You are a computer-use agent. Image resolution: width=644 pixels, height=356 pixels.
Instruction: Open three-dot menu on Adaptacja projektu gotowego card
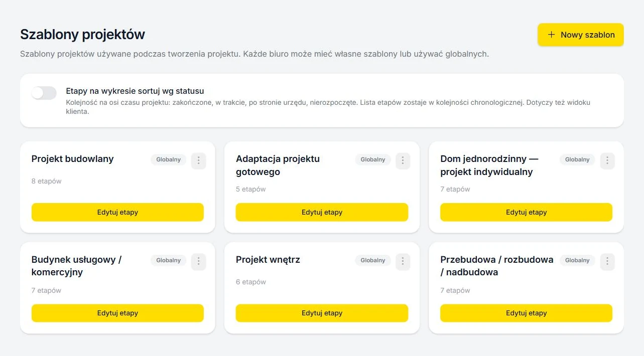[403, 160]
